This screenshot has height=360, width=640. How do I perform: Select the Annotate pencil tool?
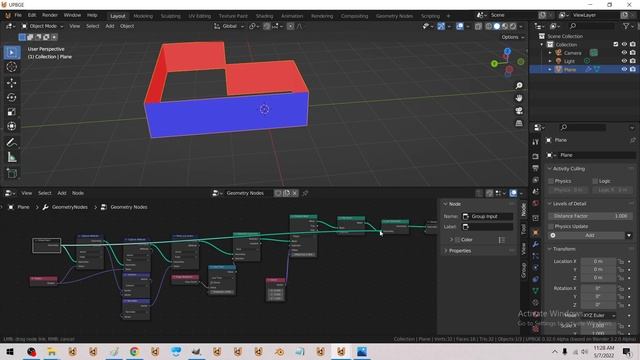click(11, 142)
